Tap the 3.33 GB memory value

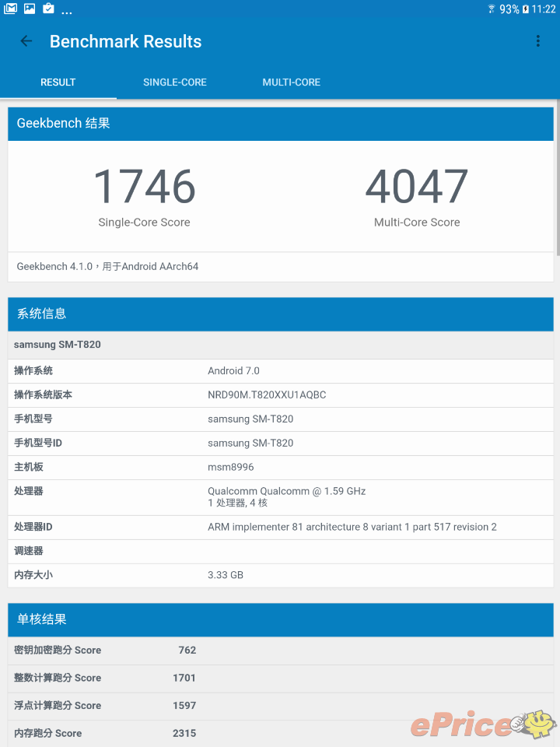[226, 575]
